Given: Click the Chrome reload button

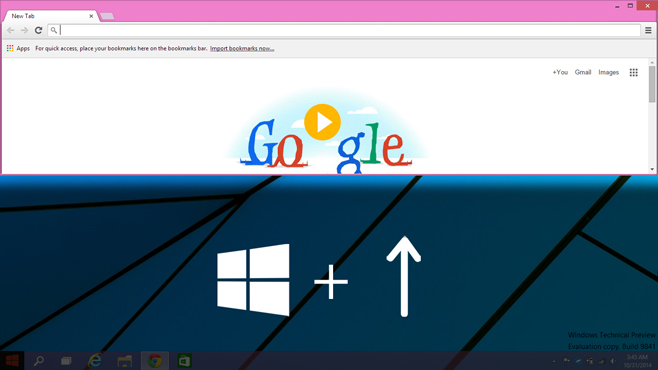Looking at the screenshot, I should (x=39, y=30).
